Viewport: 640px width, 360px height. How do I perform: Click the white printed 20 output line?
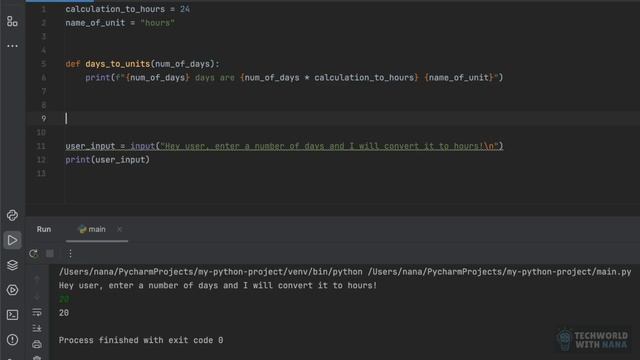(64, 313)
